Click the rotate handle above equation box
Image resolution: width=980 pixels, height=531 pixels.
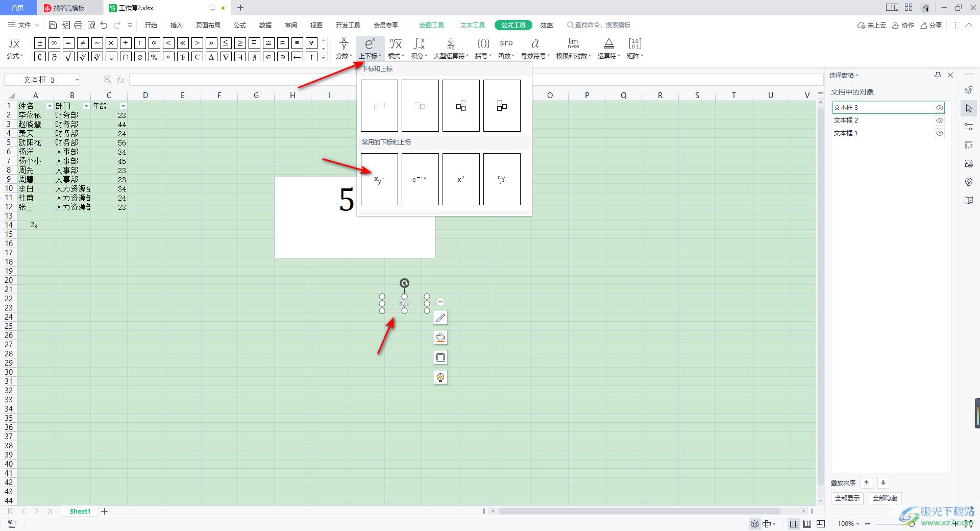[404, 283]
